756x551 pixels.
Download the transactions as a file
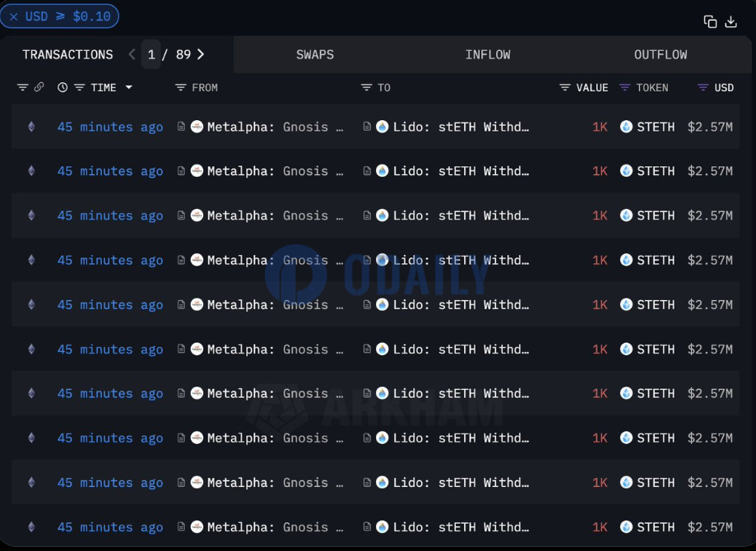coord(731,21)
